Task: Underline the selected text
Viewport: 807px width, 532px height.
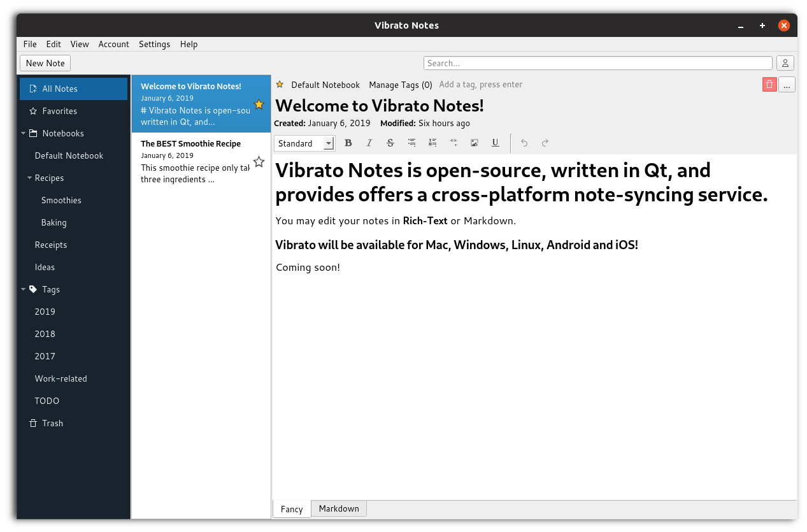Action: click(496, 143)
